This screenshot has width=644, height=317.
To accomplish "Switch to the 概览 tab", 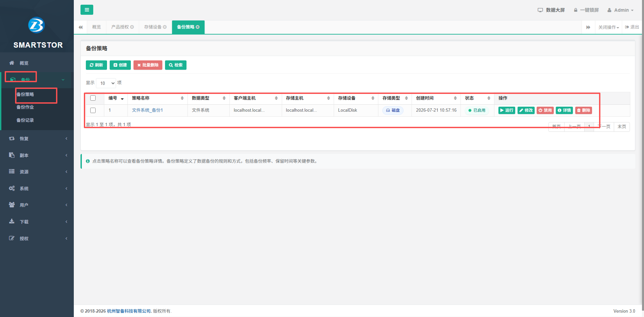I will [x=97, y=27].
